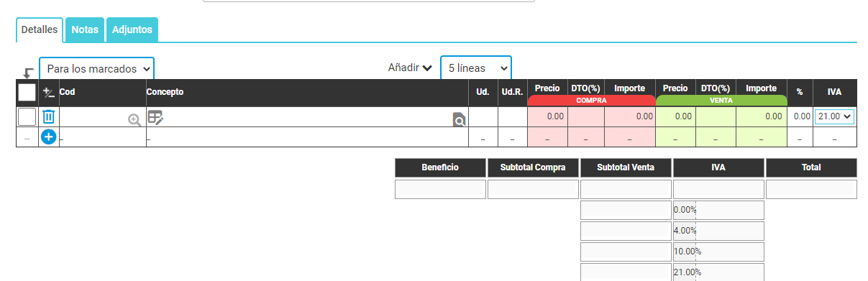868x281 pixels.
Task: Delete the line with the trash icon
Action: pyautogui.click(x=48, y=116)
